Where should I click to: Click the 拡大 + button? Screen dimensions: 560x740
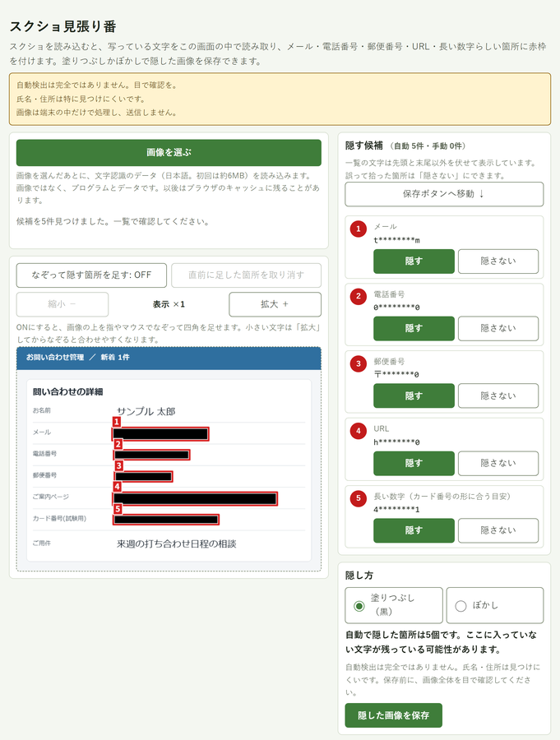(x=275, y=304)
